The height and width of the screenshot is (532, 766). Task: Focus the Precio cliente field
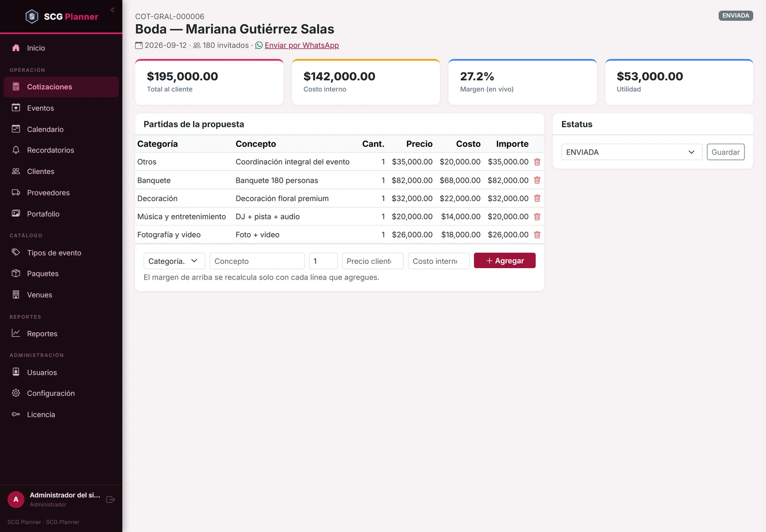pos(372,261)
